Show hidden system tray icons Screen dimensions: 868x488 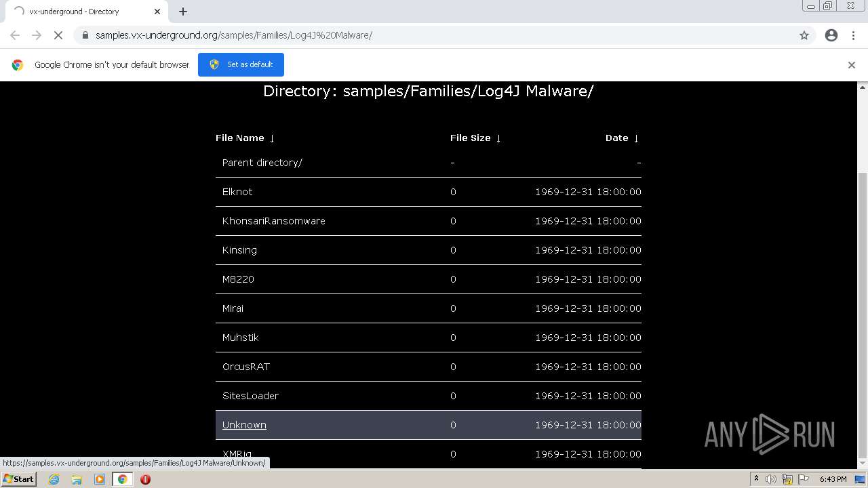[x=756, y=479]
